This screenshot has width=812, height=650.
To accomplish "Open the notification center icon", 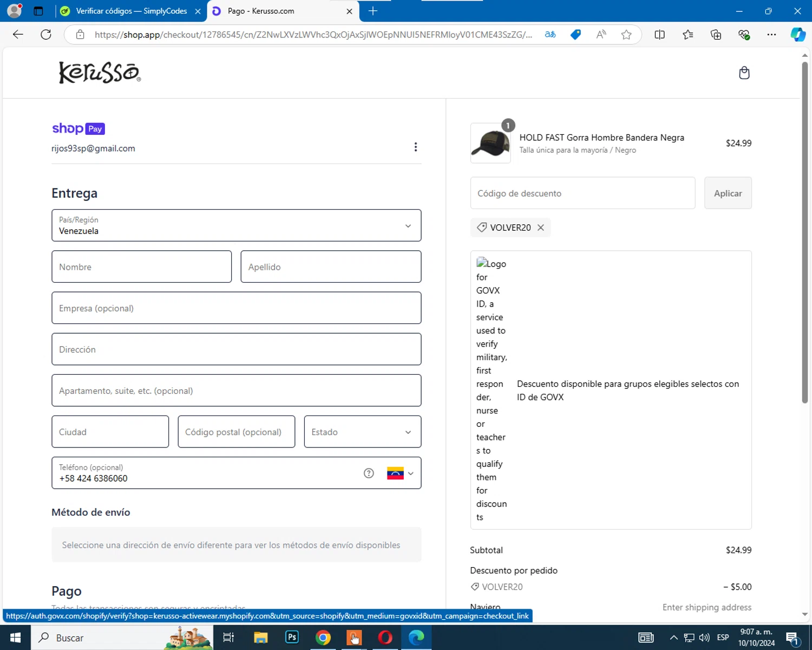I will pyautogui.click(x=793, y=638).
